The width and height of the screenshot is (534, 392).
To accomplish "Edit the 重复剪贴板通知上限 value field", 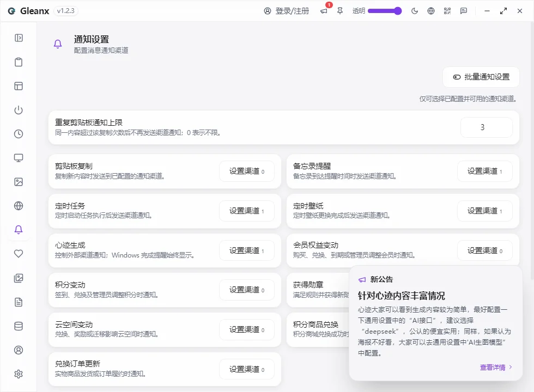I will click(x=486, y=127).
